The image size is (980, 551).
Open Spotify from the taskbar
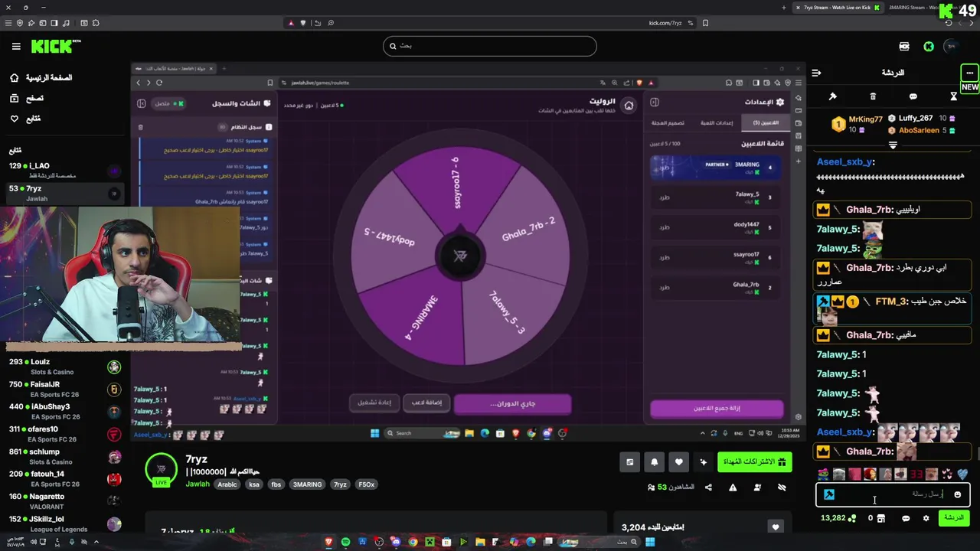(x=345, y=542)
